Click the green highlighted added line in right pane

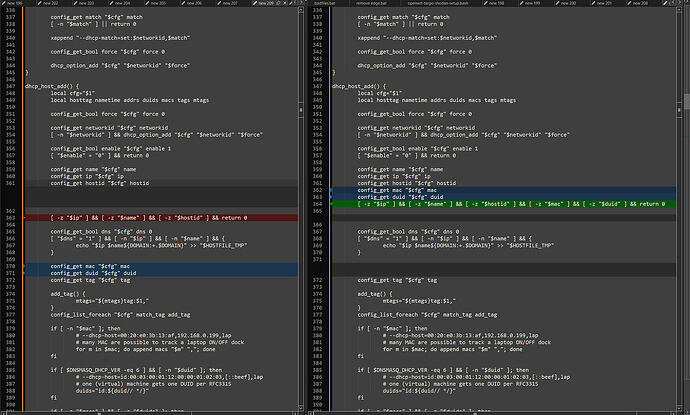[500, 203]
